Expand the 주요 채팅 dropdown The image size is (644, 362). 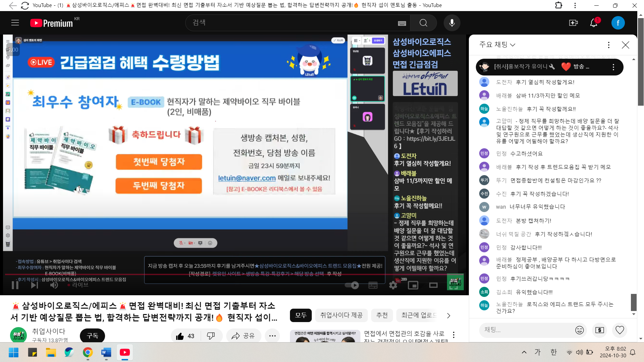497,45
